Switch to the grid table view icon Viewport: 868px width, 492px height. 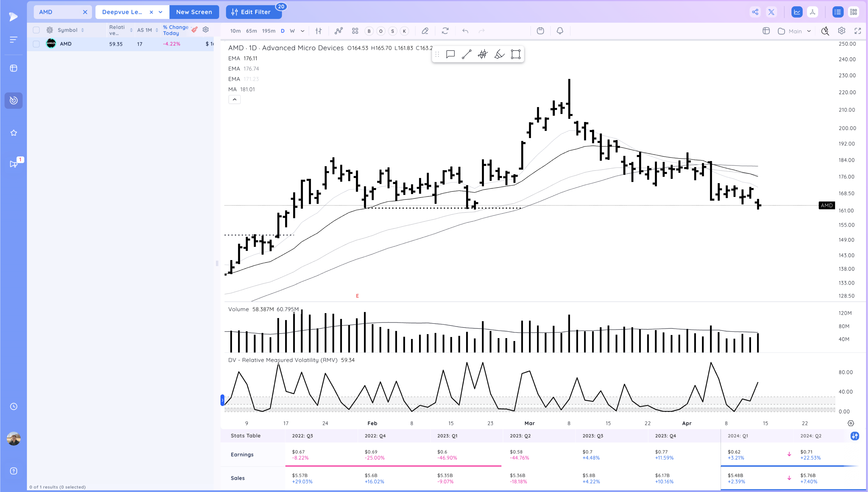(x=853, y=12)
